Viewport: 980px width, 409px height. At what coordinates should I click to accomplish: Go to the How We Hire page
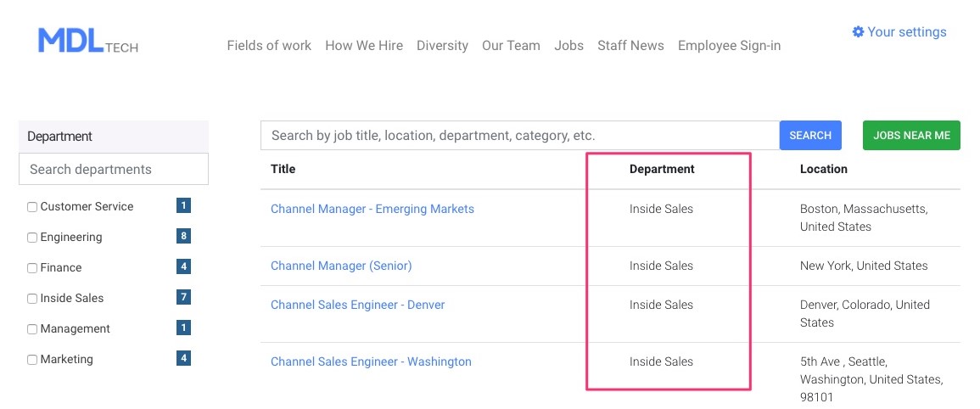364,46
